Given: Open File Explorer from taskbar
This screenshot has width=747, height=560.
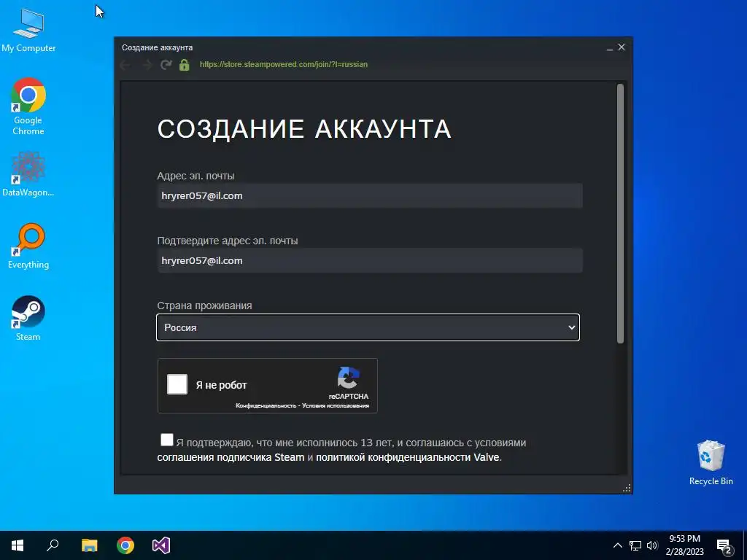Looking at the screenshot, I should (89, 545).
